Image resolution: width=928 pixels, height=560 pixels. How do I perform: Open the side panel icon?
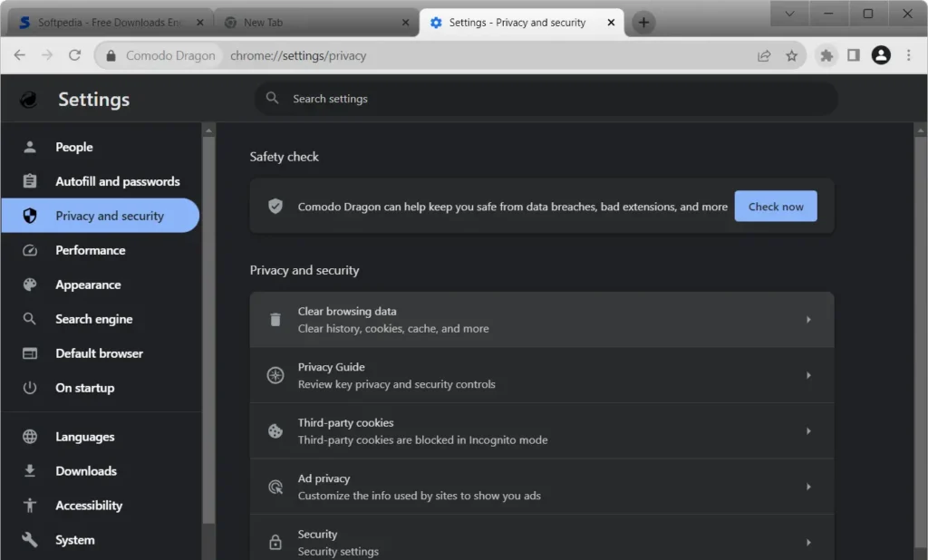(x=853, y=55)
